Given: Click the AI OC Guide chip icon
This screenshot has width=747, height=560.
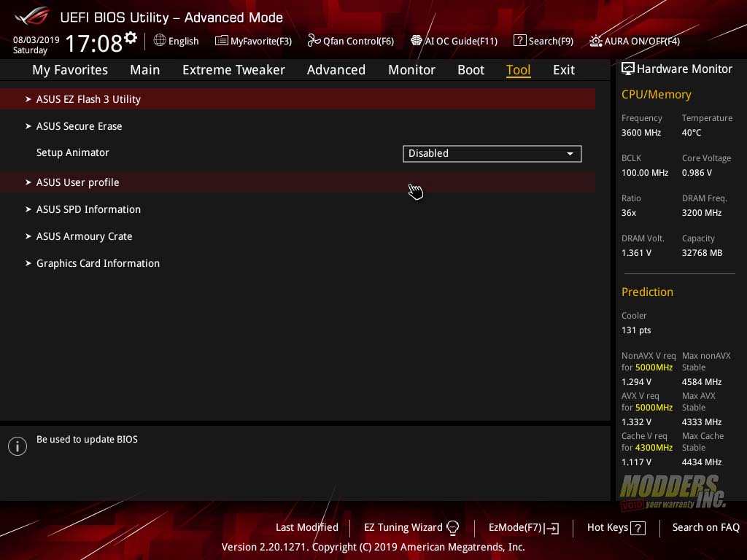Looking at the screenshot, I should click(x=417, y=41).
